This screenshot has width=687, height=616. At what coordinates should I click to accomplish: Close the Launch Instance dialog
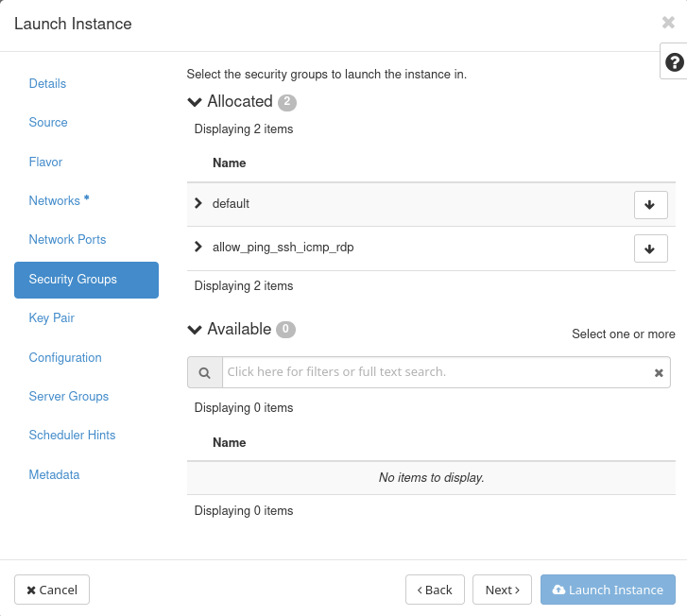tap(668, 23)
